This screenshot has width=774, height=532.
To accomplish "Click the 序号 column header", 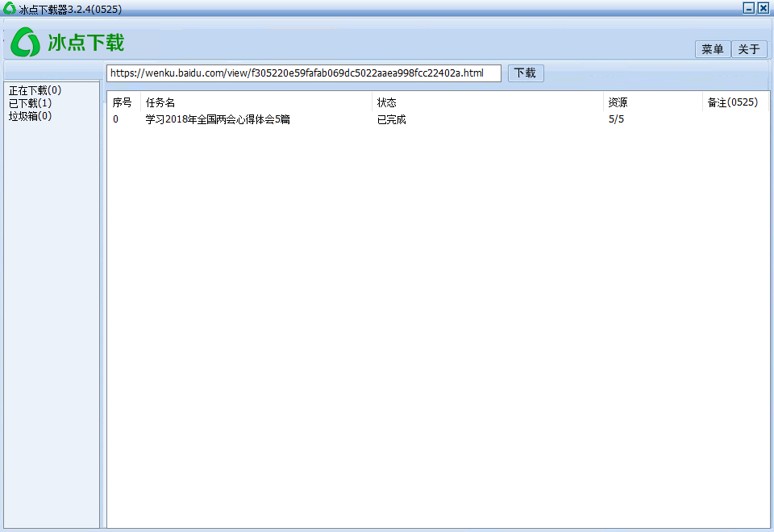I will point(122,102).
